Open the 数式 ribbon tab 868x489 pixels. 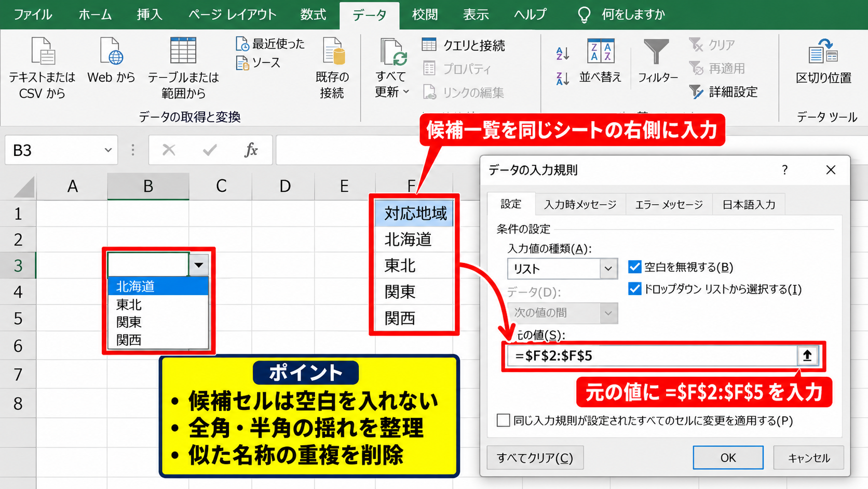pos(313,14)
